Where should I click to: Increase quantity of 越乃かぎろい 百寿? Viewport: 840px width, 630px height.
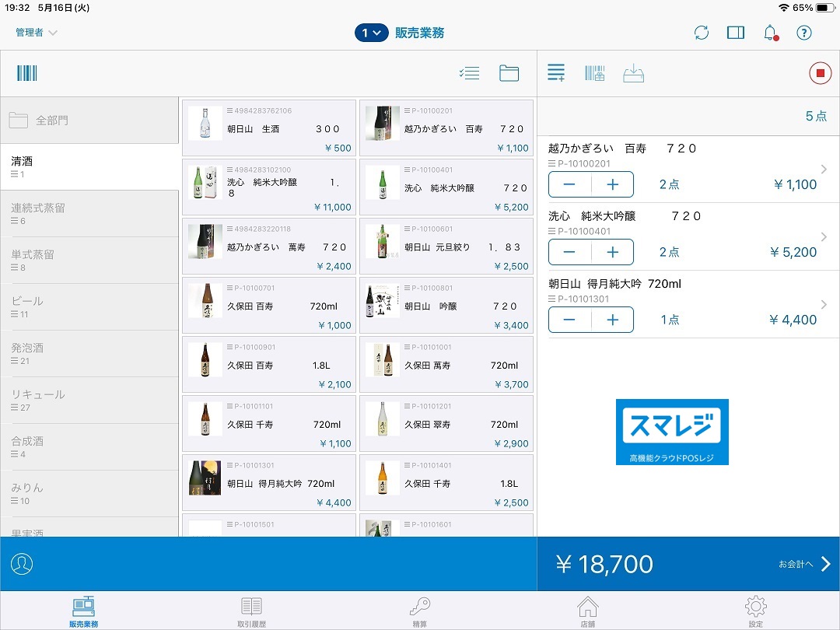(612, 184)
